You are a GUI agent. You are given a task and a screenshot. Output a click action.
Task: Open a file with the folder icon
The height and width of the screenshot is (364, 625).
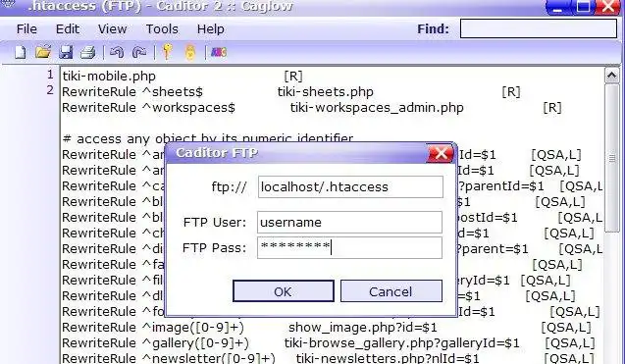tap(42, 52)
